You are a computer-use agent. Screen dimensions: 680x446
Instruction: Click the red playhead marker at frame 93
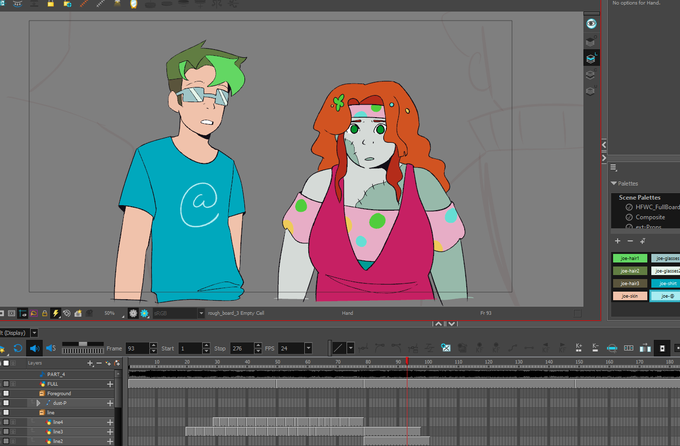tap(407, 361)
